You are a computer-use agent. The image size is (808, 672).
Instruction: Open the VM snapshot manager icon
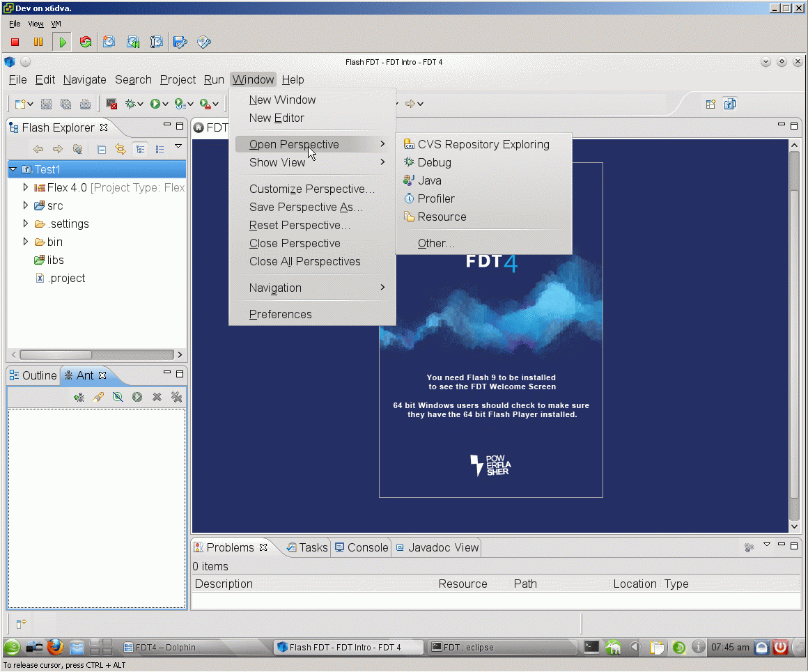[x=156, y=42]
